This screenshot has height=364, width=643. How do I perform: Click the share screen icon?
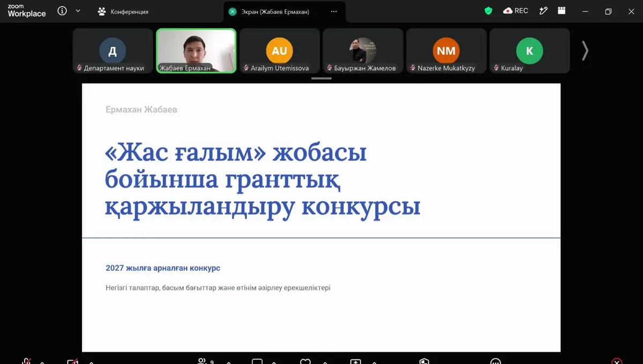(x=355, y=362)
